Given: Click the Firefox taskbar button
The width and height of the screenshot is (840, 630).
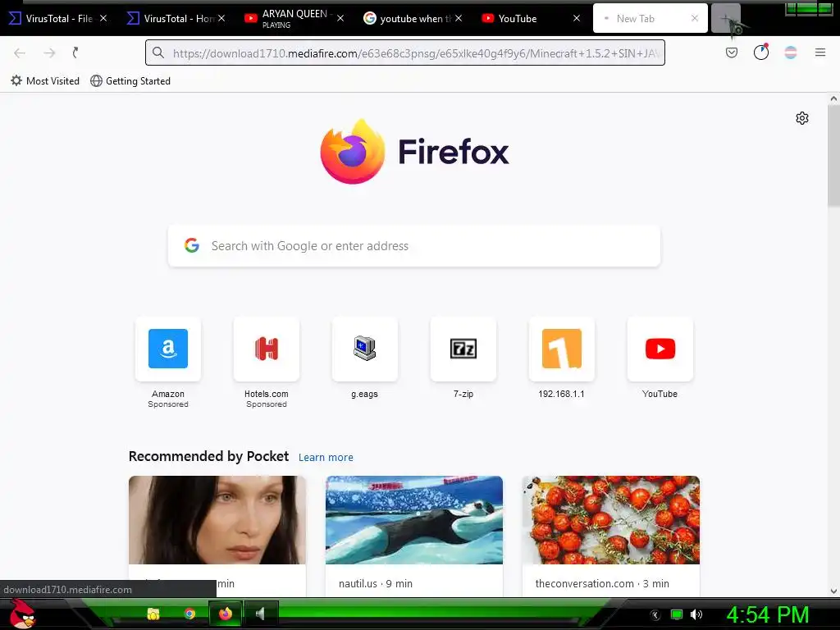Looking at the screenshot, I should coord(225,614).
